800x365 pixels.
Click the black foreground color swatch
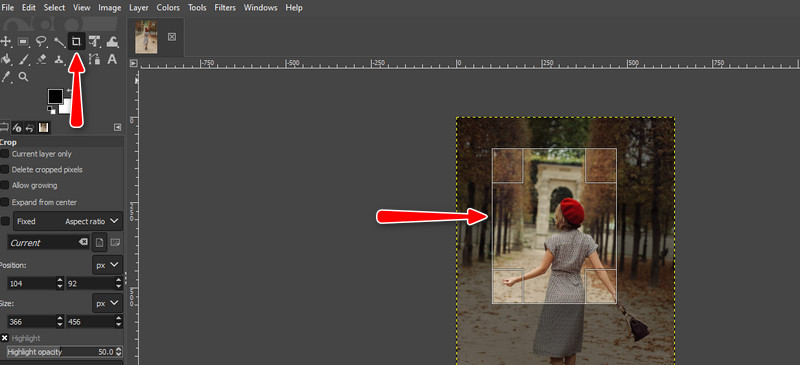pos(55,95)
